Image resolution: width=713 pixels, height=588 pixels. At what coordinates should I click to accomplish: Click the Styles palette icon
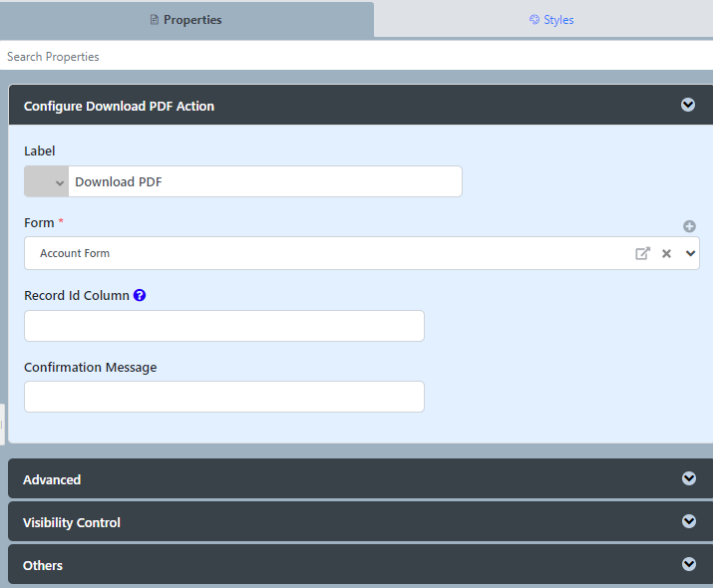[535, 20]
